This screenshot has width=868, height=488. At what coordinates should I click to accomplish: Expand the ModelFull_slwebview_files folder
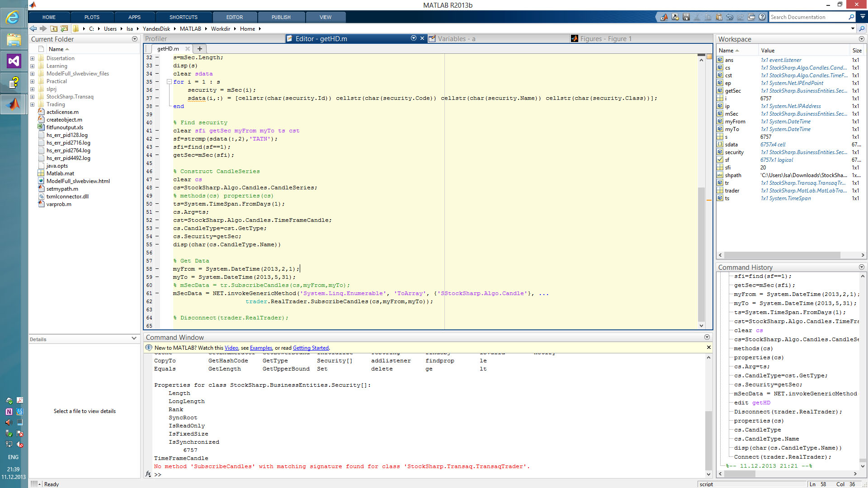pos(32,74)
